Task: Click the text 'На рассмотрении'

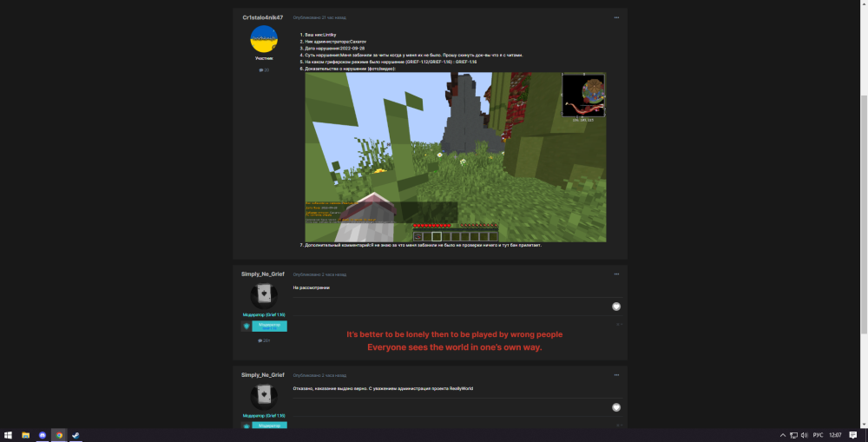Action: [x=311, y=288]
